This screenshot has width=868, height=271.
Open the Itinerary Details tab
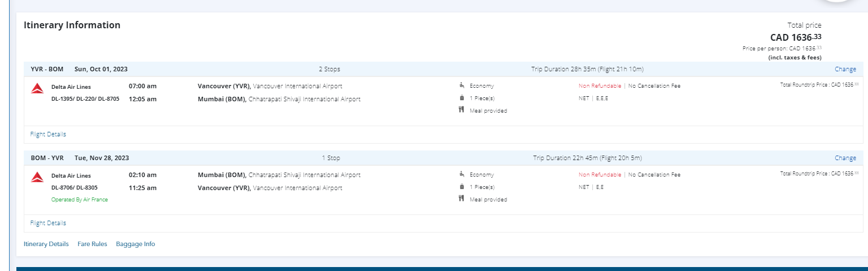(46, 244)
